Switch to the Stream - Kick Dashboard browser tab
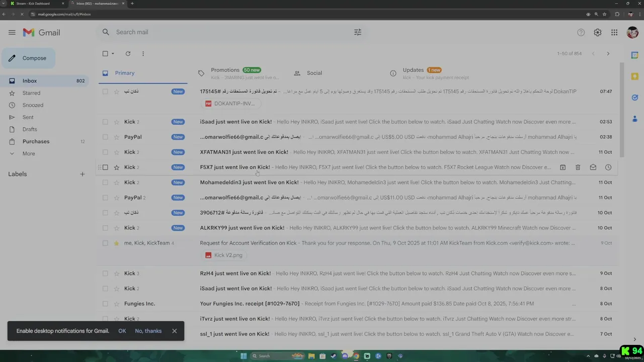This screenshot has height=362, width=644. 36,4
